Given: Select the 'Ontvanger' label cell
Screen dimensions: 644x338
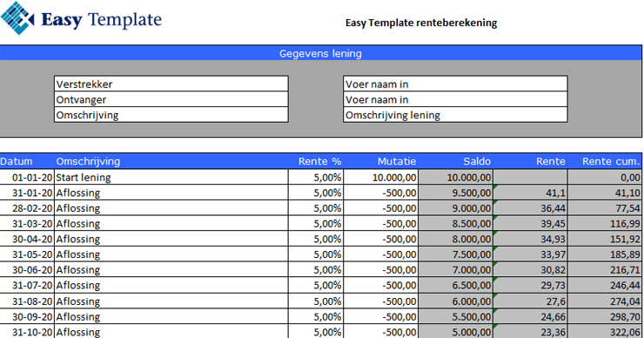Looking at the screenshot, I should [171, 99].
